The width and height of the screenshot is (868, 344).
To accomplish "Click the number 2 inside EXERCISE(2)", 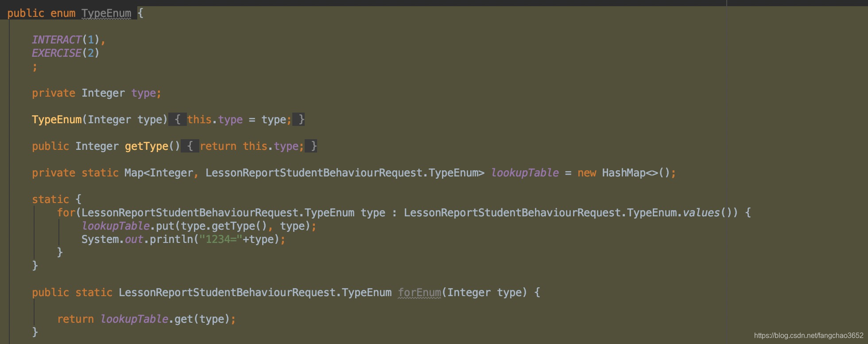I will (x=91, y=53).
